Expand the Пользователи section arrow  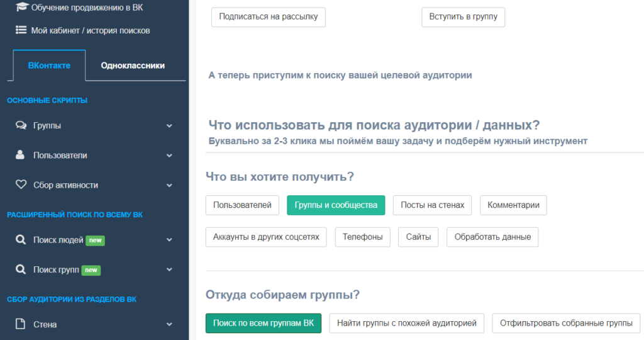(x=169, y=156)
